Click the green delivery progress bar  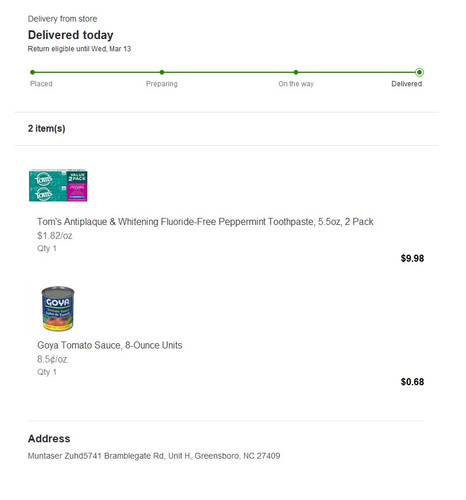click(226, 72)
